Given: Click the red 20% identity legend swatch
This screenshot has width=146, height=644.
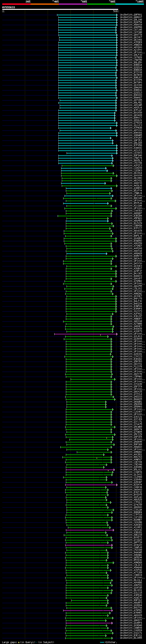Looking at the screenshot, I should pyautogui.click(x=16, y=4).
